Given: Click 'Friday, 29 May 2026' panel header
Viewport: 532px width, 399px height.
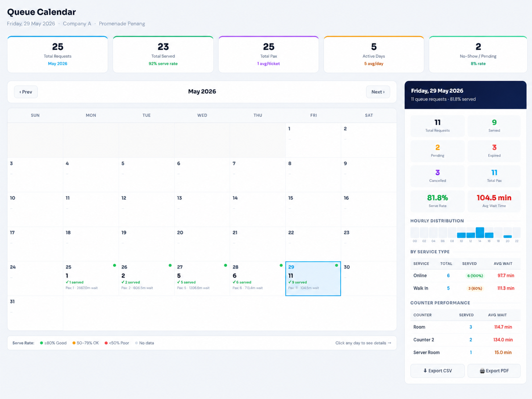Looking at the screenshot, I should point(437,91).
